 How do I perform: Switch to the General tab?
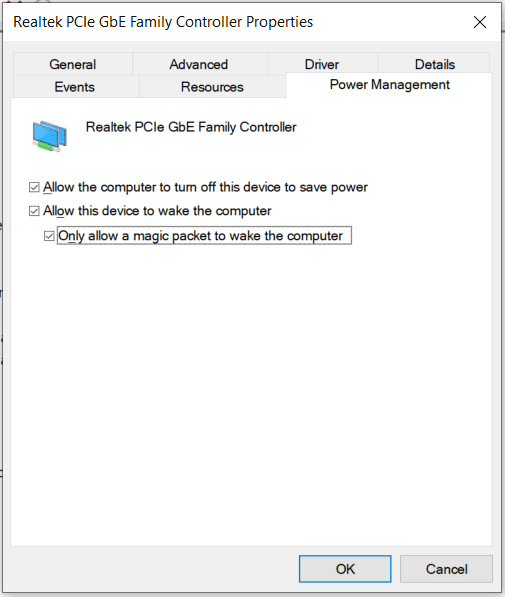click(73, 64)
